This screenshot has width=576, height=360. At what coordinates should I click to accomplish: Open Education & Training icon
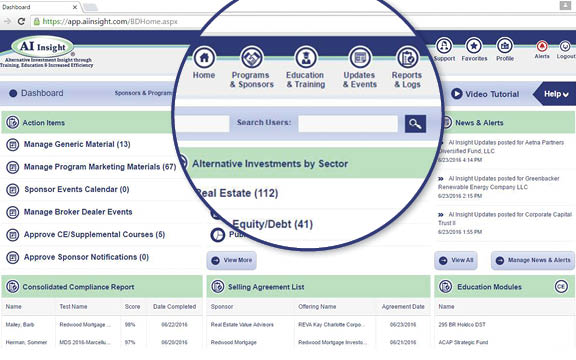click(x=306, y=58)
